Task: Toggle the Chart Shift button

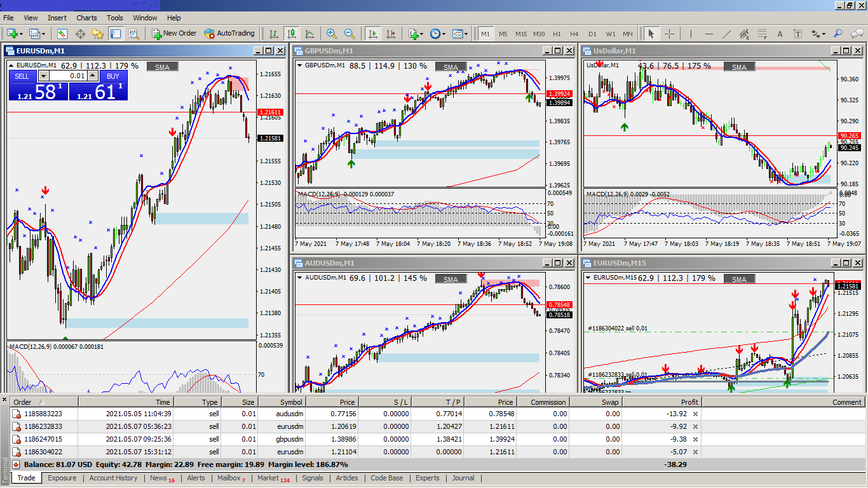Action: tap(391, 34)
